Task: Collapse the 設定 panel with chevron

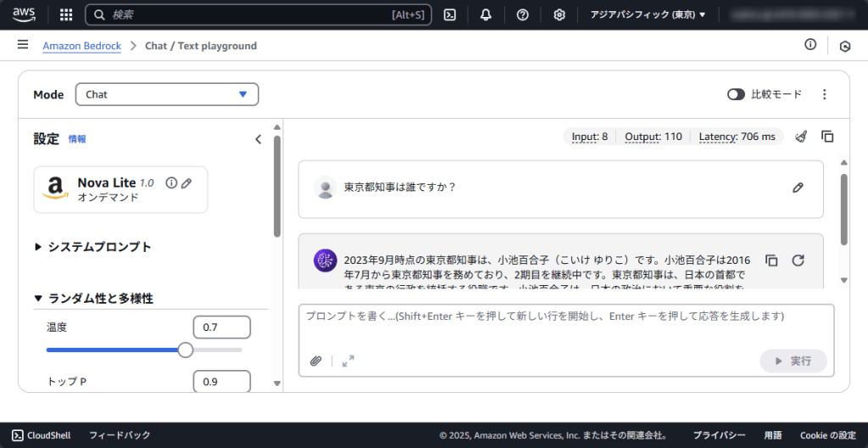Action: (x=258, y=139)
